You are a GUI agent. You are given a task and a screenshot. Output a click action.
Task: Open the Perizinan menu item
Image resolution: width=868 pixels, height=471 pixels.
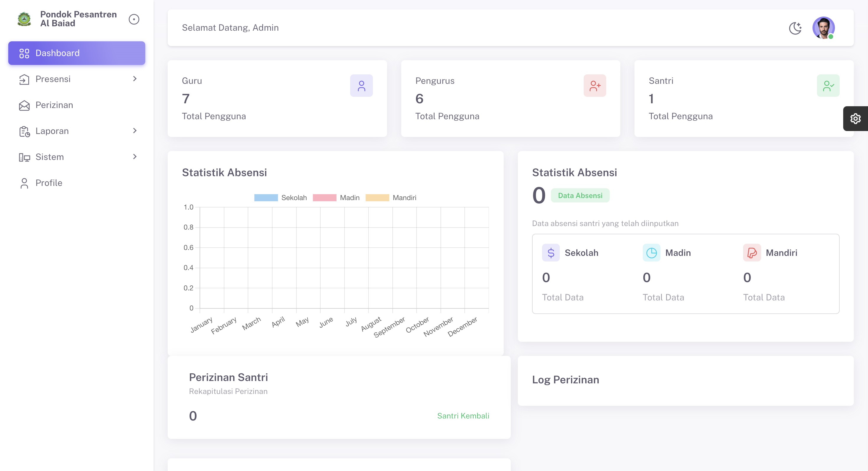pos(54,105)
